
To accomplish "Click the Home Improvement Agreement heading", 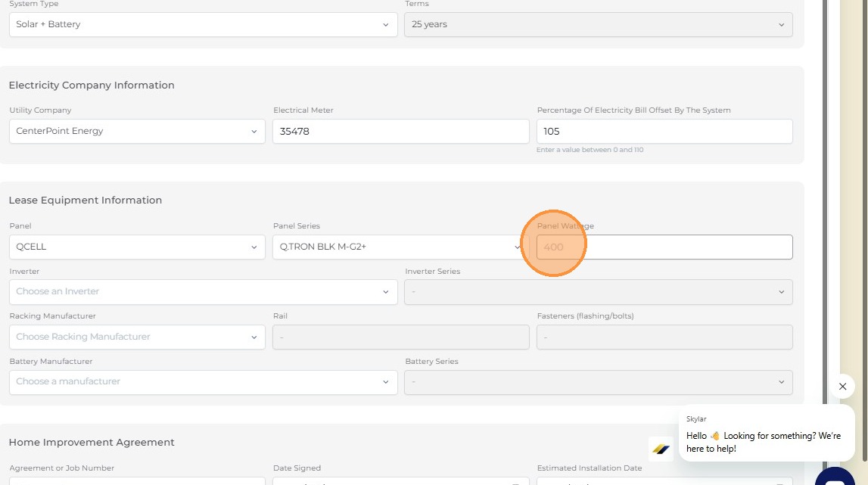I will point(92,443).
